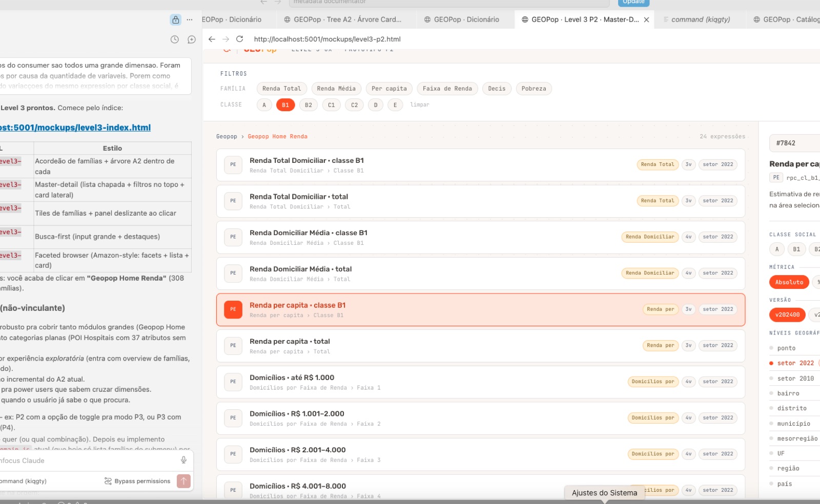Toggle the Per capita family filter
Image resolution: width=820 pixels, height=504 pixels.
pos(389,89)
